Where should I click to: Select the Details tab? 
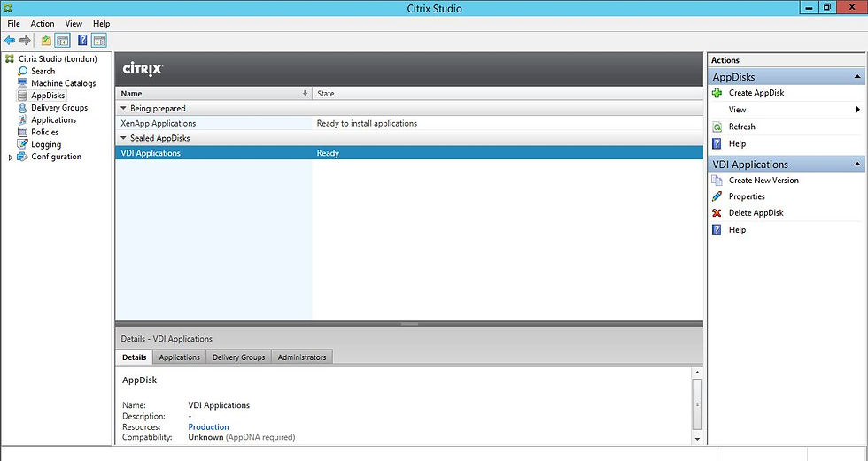(x=135, y=357)
